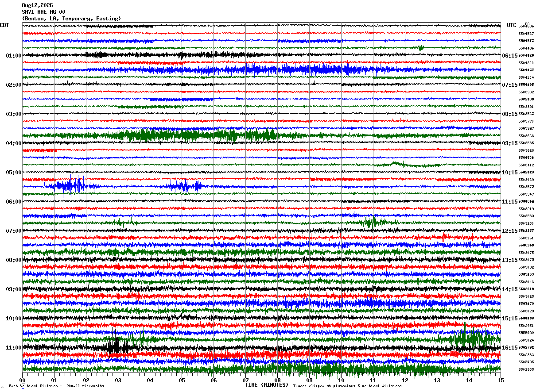Click the vertical division scale note
Image resolution: width=536 pixels, height=392 pixels.
click(56, 386)
